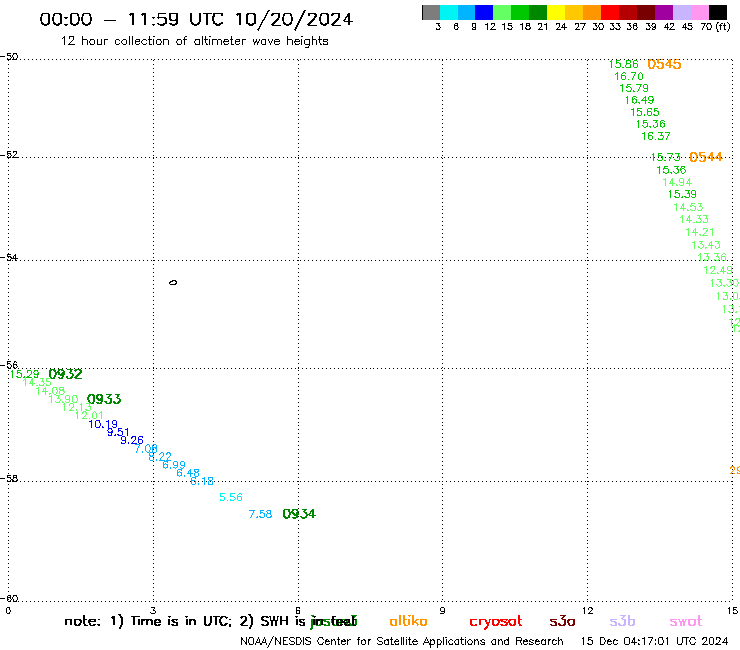
Task: Select the 14.53 wave height reading
Action: point(688,207)
